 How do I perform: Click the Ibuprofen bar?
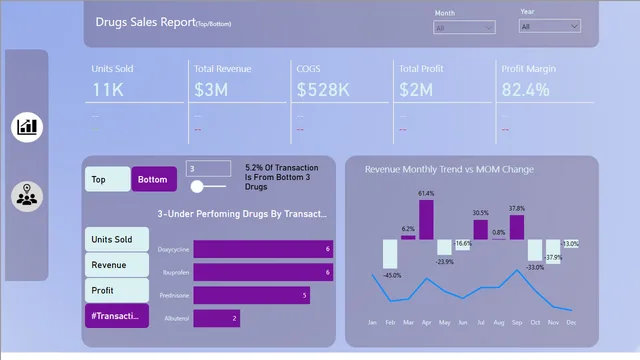point(263,272)
